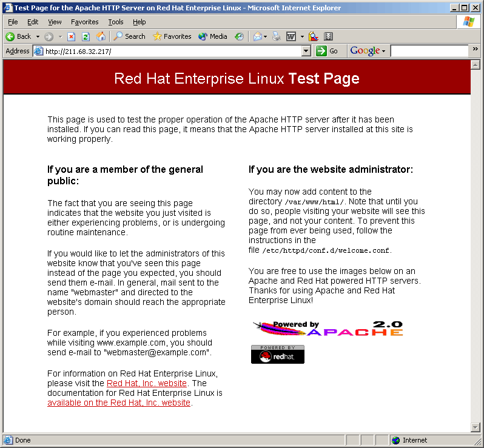484x448 pixels.
Task: Open the Favorites pane from the toolbar
Action: coord(172,36)
